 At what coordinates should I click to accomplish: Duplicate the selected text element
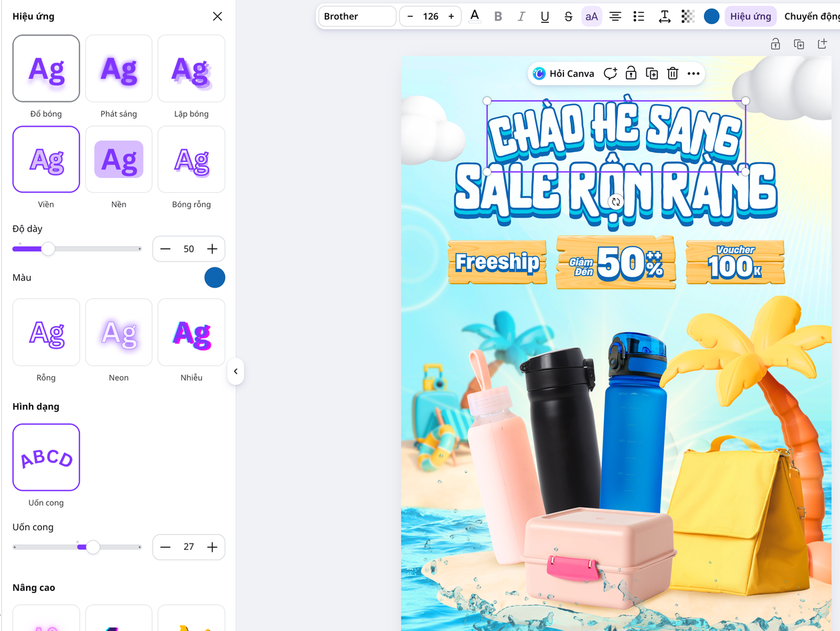pyautogui.click(x=652, y=73)
